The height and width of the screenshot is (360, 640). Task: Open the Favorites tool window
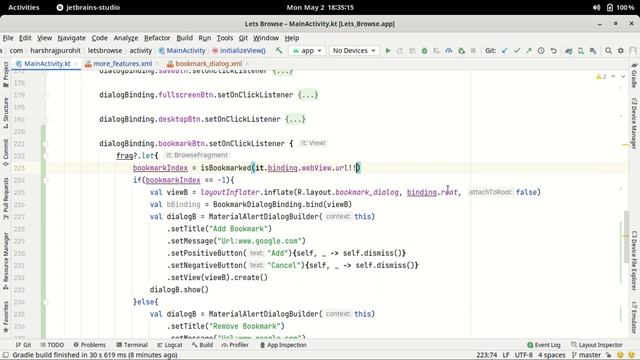pos(6,317)
